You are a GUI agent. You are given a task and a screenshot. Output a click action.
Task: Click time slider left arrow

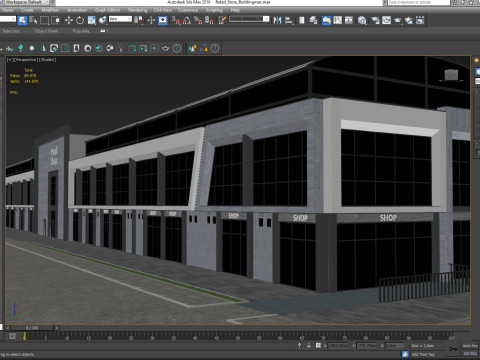(8, 328)
